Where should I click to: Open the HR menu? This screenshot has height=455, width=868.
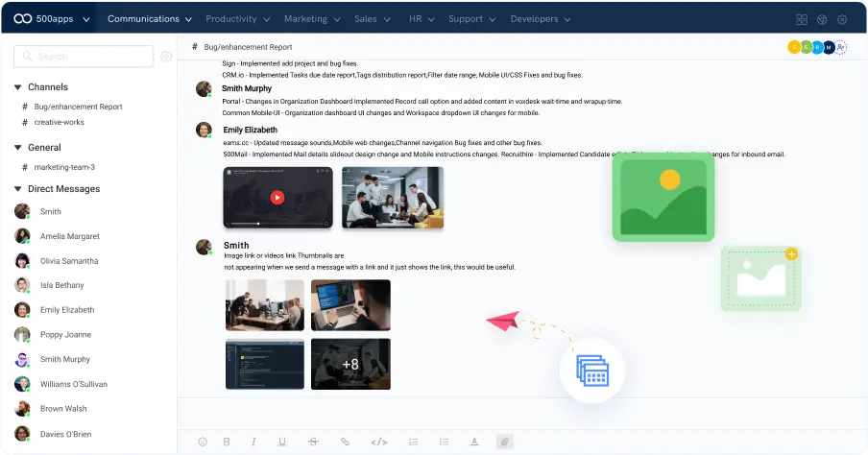coord(422,19)
